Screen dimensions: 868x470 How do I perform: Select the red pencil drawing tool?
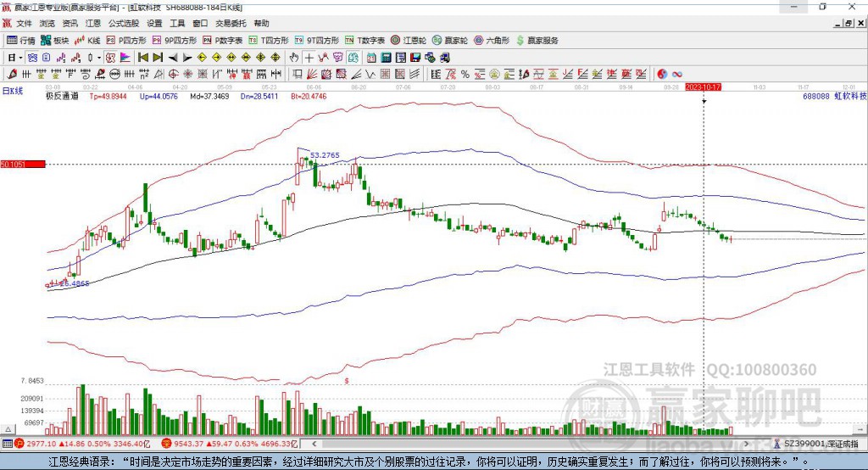coord(12,74)
